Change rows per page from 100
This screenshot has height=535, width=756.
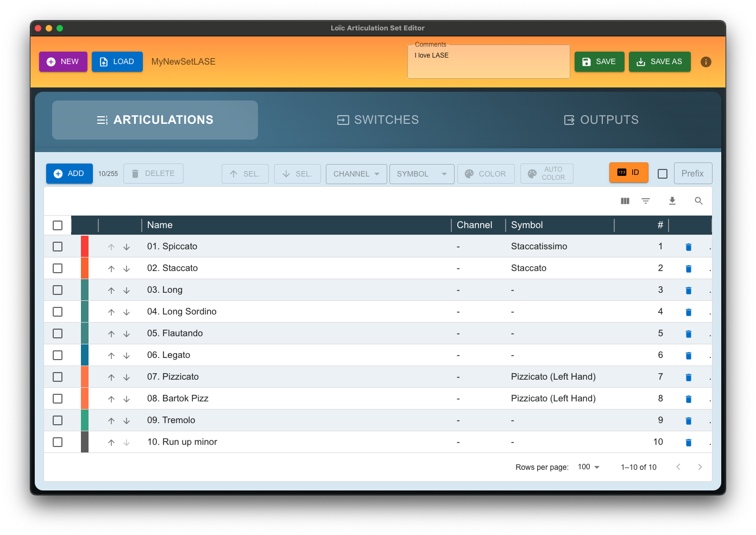point(589,467)
